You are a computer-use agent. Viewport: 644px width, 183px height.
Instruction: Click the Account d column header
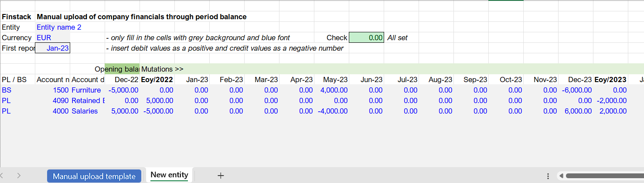coord(87,79)
